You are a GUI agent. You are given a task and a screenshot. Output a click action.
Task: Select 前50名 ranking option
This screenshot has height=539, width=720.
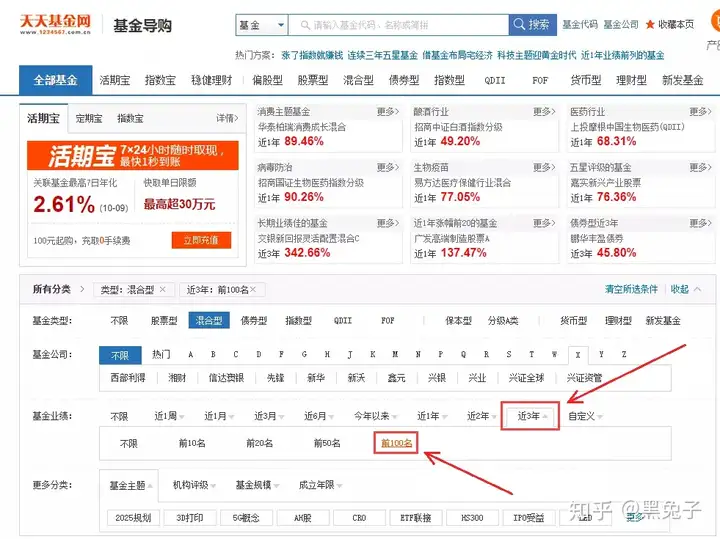coord(327,443)
